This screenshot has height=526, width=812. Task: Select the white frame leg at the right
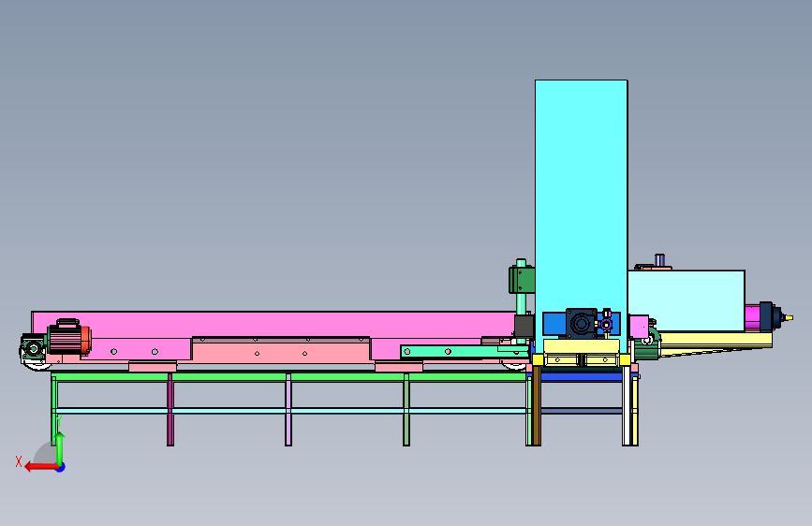(626, 405)
